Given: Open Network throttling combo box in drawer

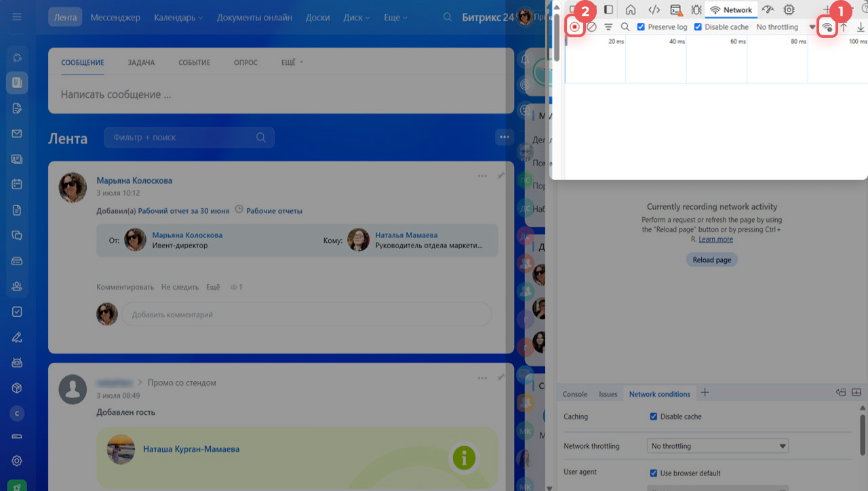Looking at the screenshot, I should pyautogui.click(x=718, y=446).
